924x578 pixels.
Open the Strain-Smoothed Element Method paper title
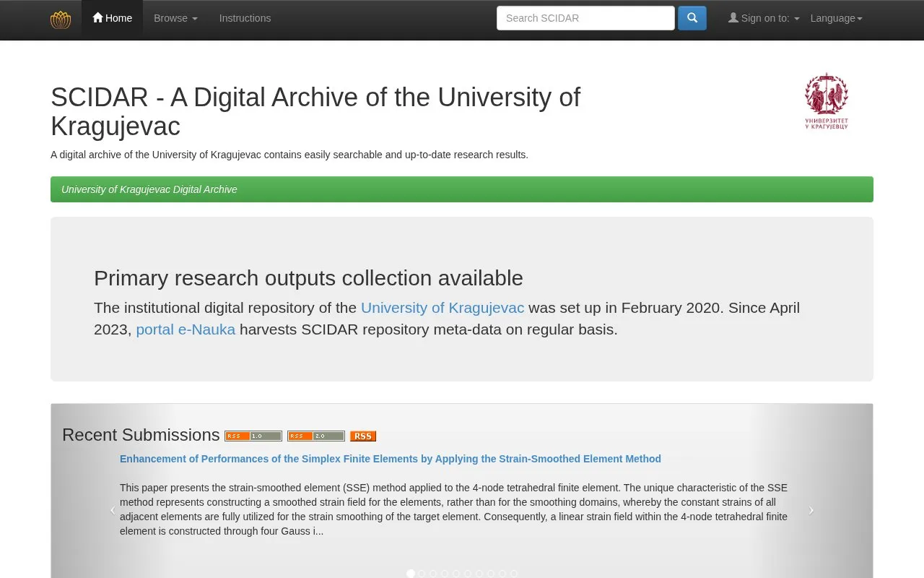click(391, 459)
